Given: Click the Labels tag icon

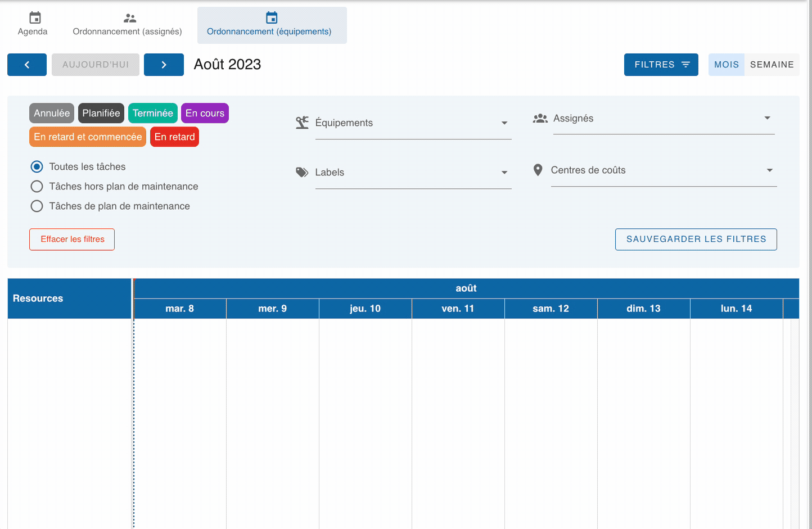Looking at the screenshot, I should pos(303,172).
